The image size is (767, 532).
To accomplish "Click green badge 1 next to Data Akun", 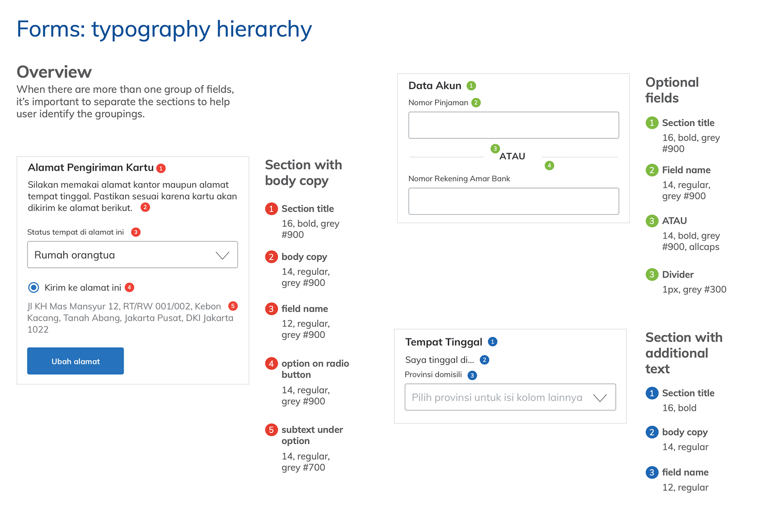I will (x=471, y=85).
